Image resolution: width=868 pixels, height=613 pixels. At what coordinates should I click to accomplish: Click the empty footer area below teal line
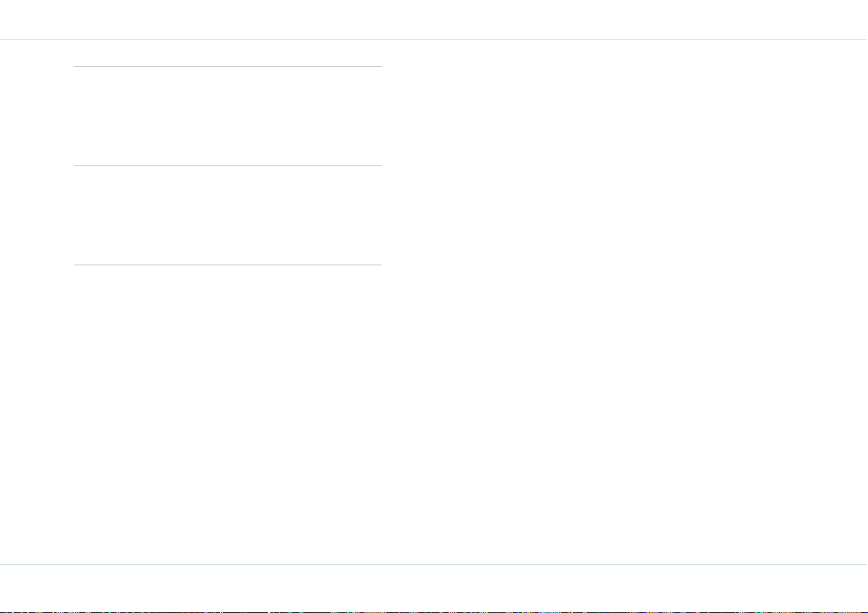(434, 587)
